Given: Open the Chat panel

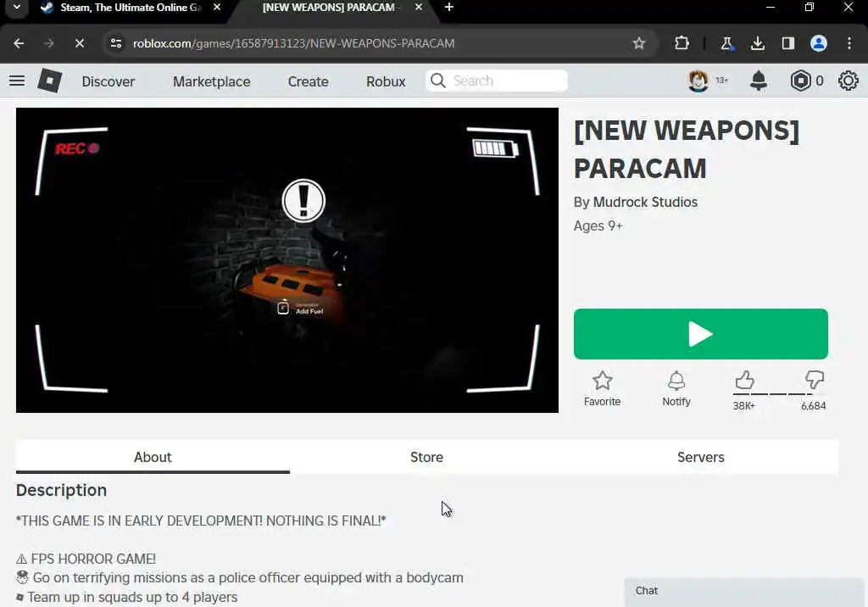Looking at the screenshot, I should pyautogui.click(x=744, y=591).
